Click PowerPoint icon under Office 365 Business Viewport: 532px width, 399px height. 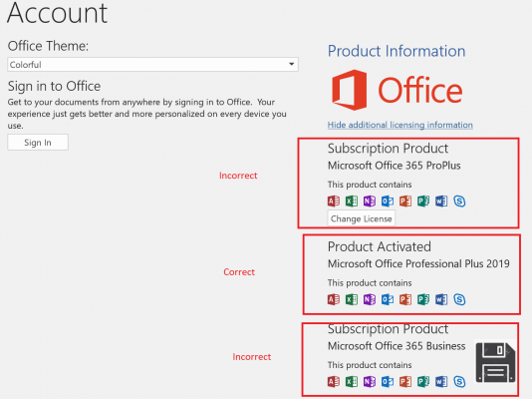point(405,382)
